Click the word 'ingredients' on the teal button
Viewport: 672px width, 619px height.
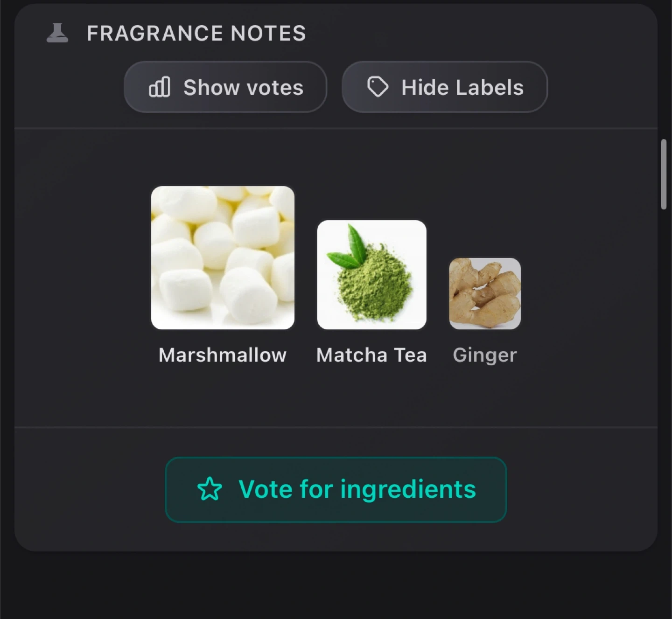[x=408, y=489]
